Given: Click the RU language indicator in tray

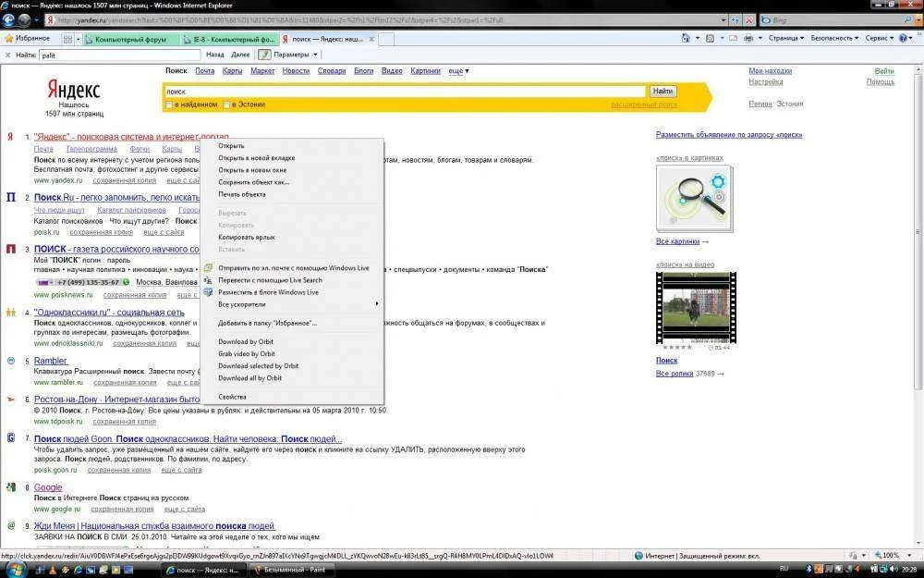Looking at the screenshot, I should click(x=784, y=569).
